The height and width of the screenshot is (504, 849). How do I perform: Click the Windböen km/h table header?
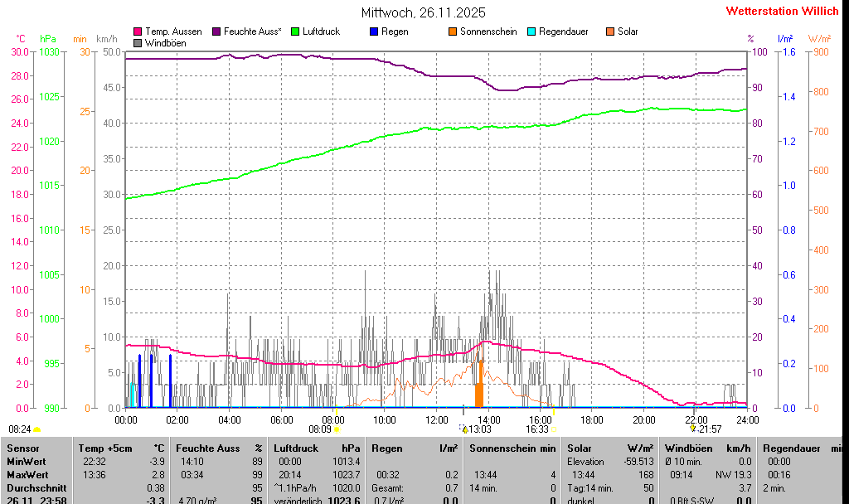tap(707, 448)
